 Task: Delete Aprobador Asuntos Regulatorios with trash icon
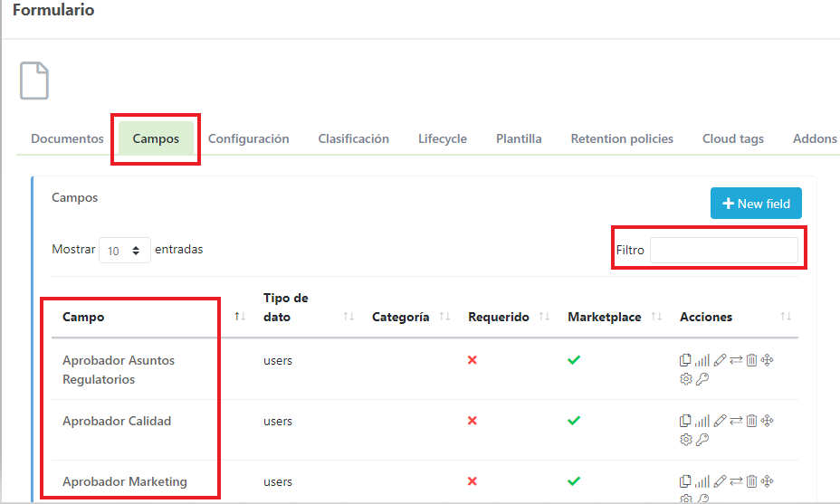[751, 360]
